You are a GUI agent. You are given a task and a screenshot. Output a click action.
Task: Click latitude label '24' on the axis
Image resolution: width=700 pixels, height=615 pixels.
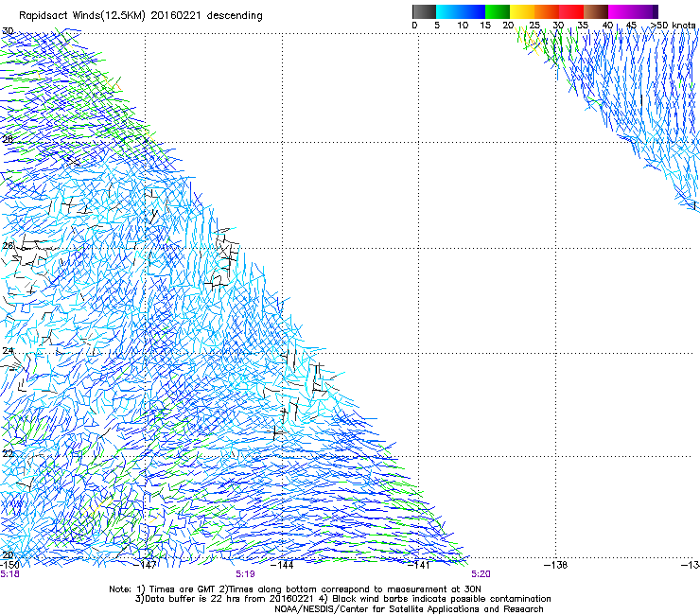click(8, 351)
